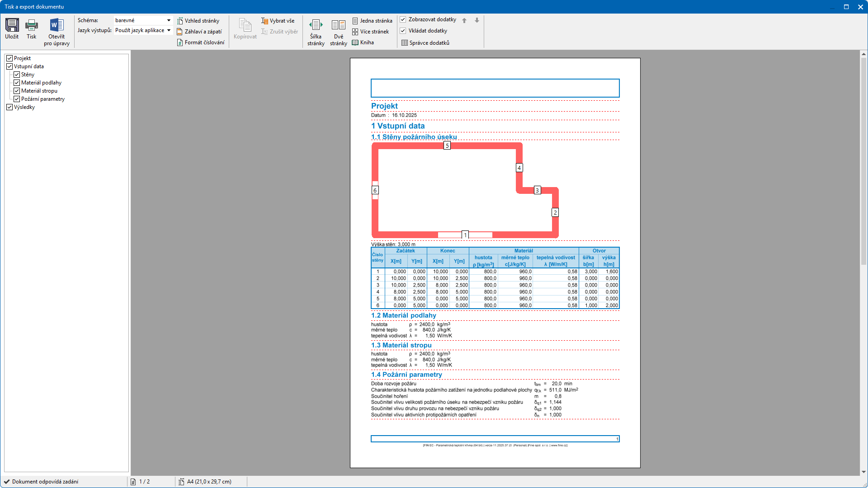The height and width of the screenshot is (488, 868).
Task: Uncheck Stěny in document tree
Action: (17, 75)
